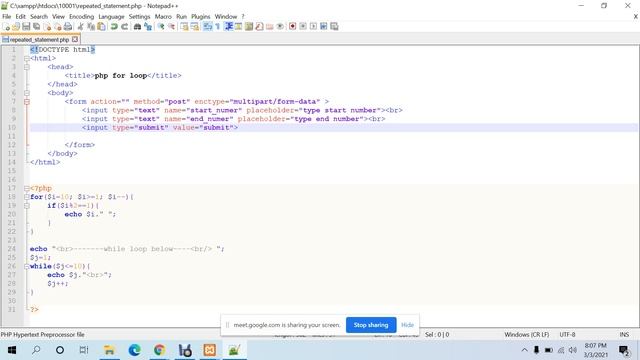640x360 pixels.
Task: Click the Save All toolbar icon
Action: point(36,27)
